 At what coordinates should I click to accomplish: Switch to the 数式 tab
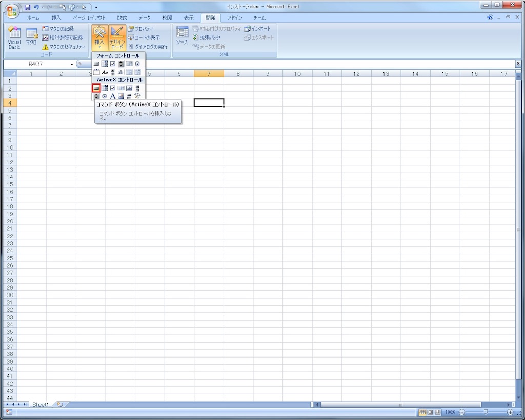point(122,18)
